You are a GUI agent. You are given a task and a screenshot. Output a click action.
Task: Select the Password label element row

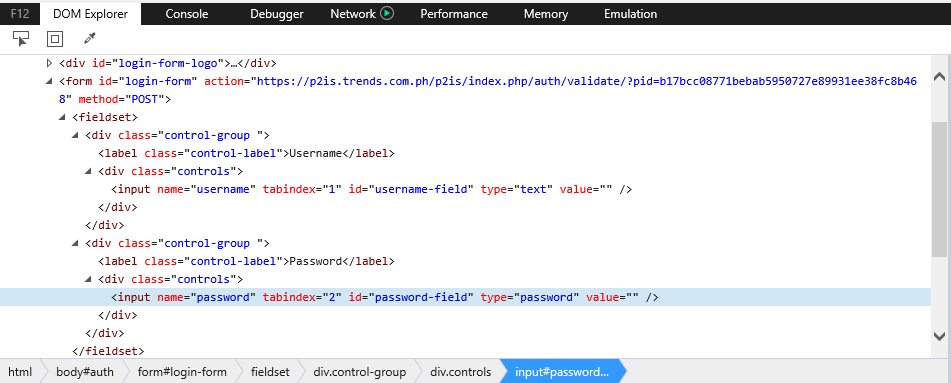click(246, 262)
